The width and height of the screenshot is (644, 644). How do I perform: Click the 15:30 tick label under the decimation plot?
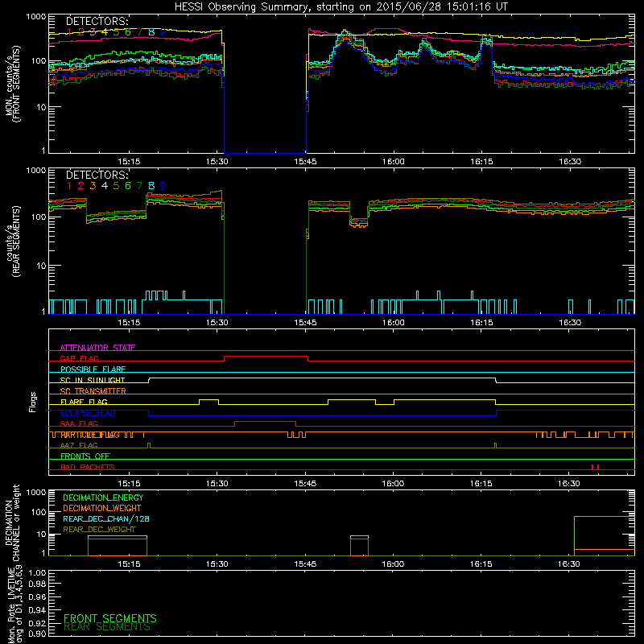click(x=217, y=564)
